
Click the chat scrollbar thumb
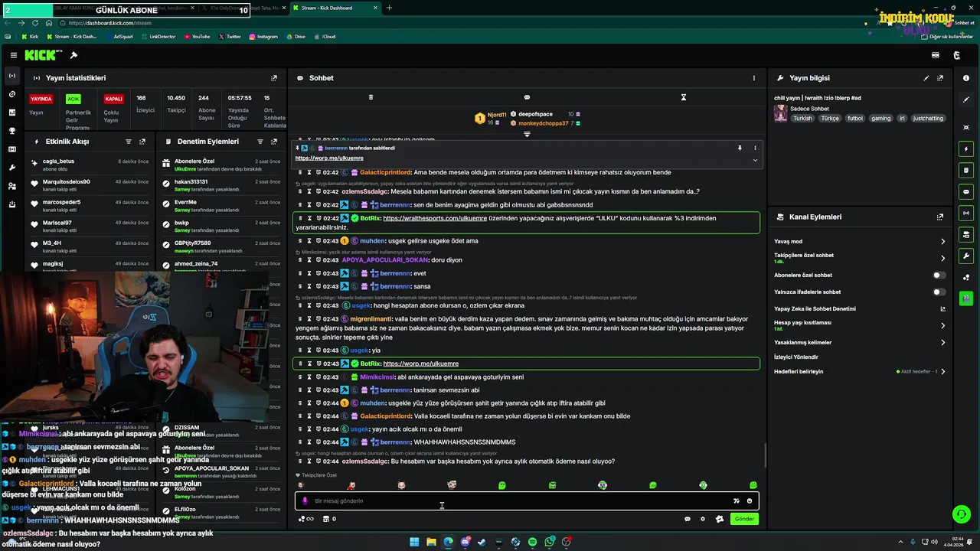(765, 455)
